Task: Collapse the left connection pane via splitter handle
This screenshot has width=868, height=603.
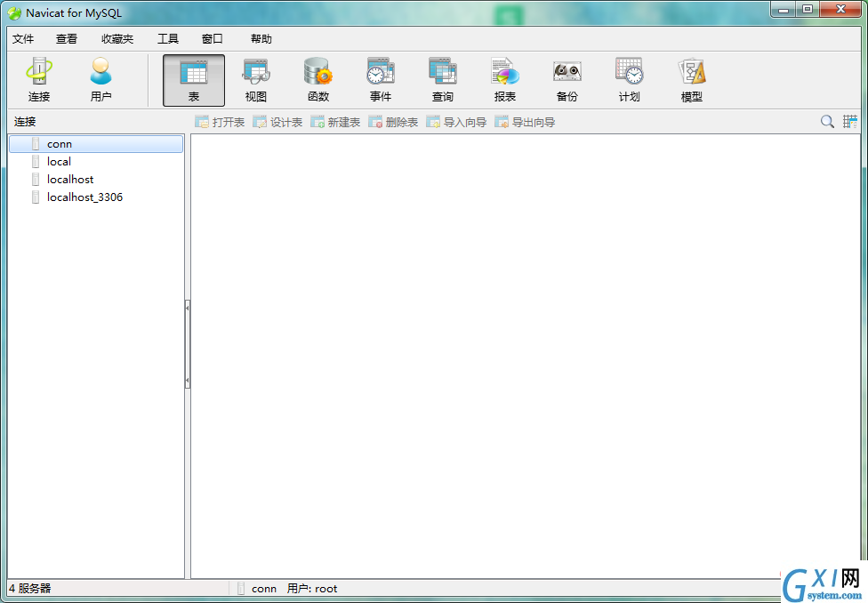Action: 188,344
